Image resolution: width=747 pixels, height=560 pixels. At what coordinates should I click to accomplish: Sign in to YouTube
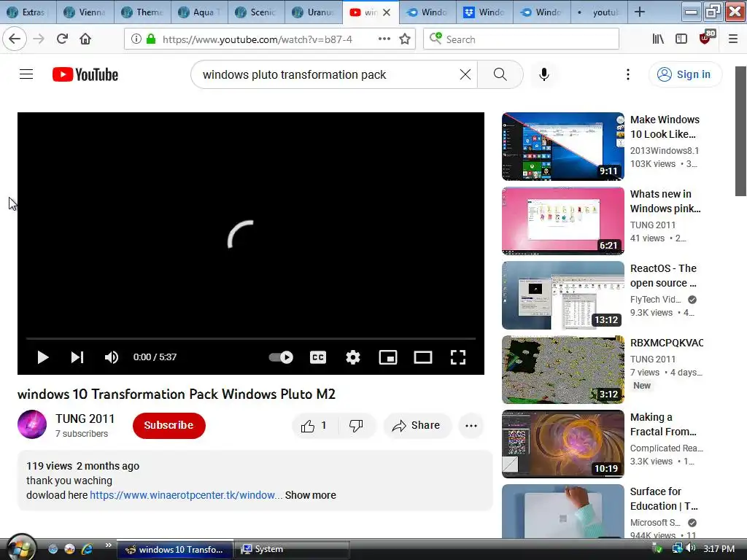pos(685,74)
